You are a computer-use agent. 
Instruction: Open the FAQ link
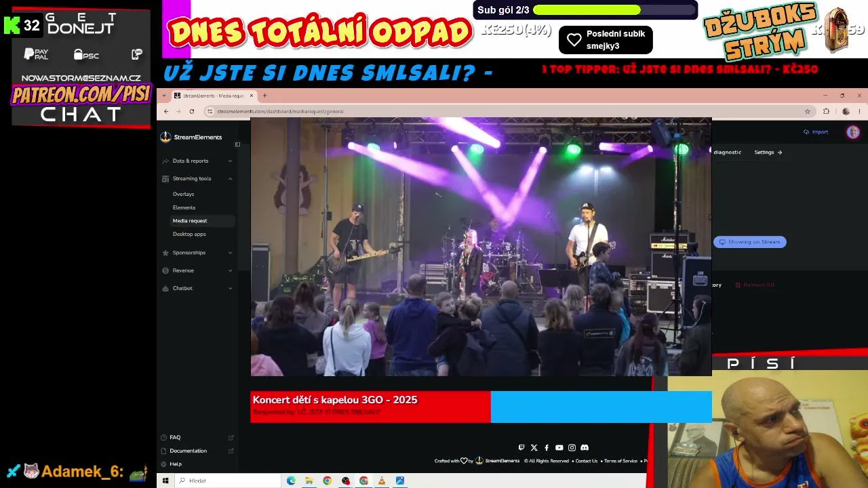pos(175,438)
